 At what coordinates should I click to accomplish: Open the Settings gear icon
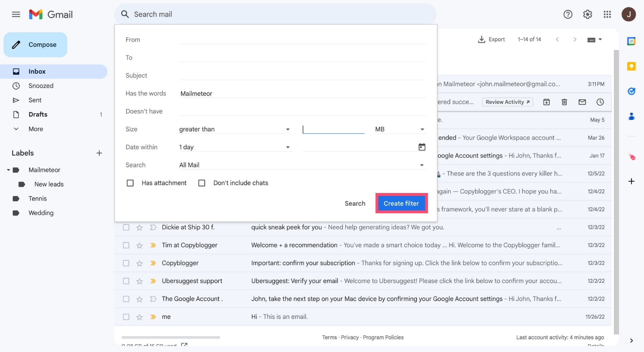click(x=587, y=14)
